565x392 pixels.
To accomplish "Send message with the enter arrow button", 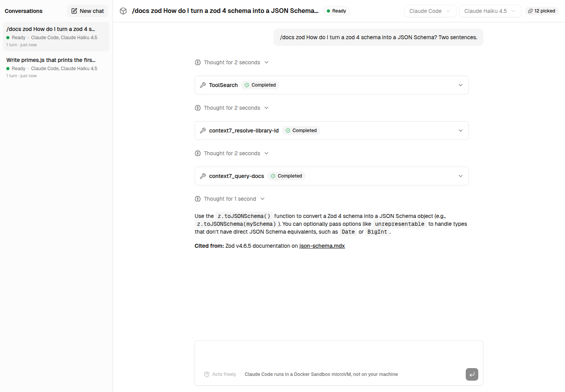I will tap(472, 374).
